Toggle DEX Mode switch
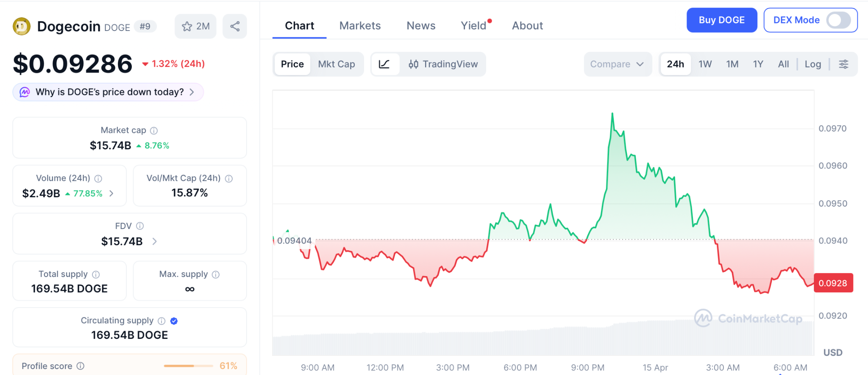 [838, 20]
